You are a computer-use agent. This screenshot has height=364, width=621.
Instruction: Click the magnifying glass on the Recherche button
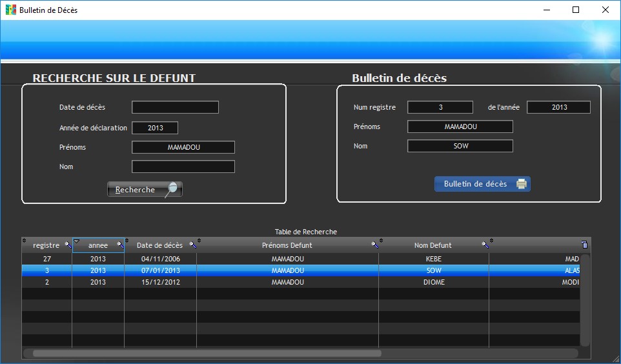coord(172,189)
